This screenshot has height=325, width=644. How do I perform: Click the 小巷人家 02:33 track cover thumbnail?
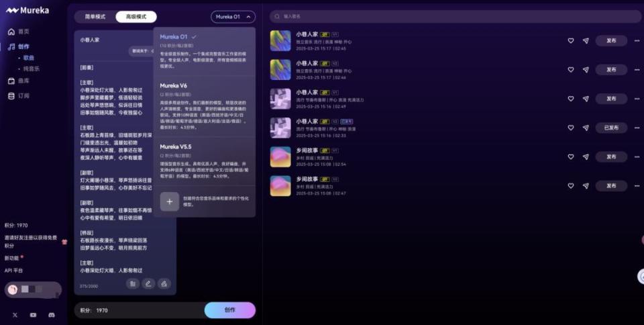point(280,128)
